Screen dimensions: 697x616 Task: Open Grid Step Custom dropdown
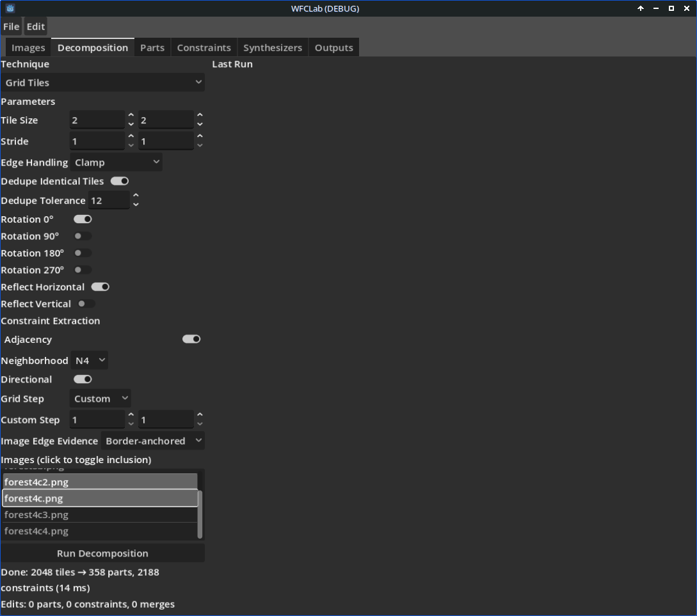pos(100,399)
